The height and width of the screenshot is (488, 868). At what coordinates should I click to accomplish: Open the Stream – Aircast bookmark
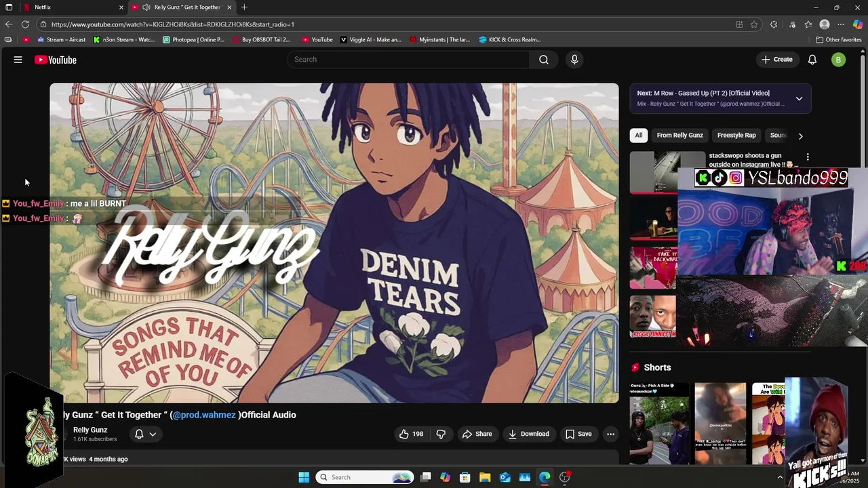pyautogui.click(x=61, y=40)
